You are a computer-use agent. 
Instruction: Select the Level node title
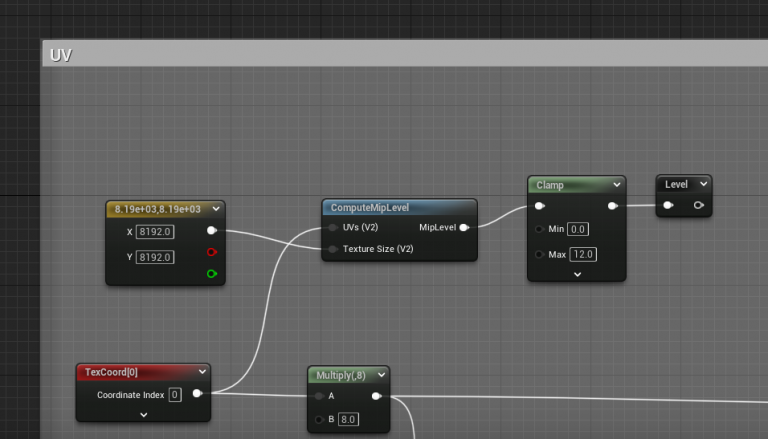click(676, 184)
